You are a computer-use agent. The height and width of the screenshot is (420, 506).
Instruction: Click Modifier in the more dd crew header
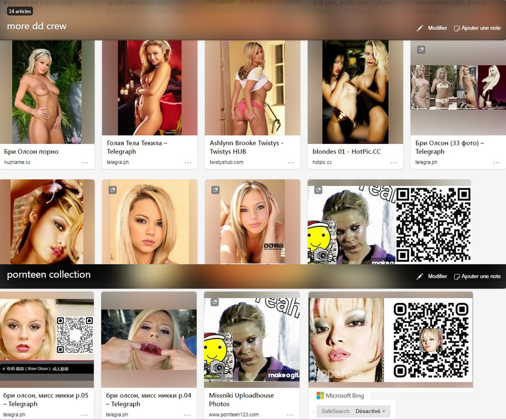click(432, 28)
